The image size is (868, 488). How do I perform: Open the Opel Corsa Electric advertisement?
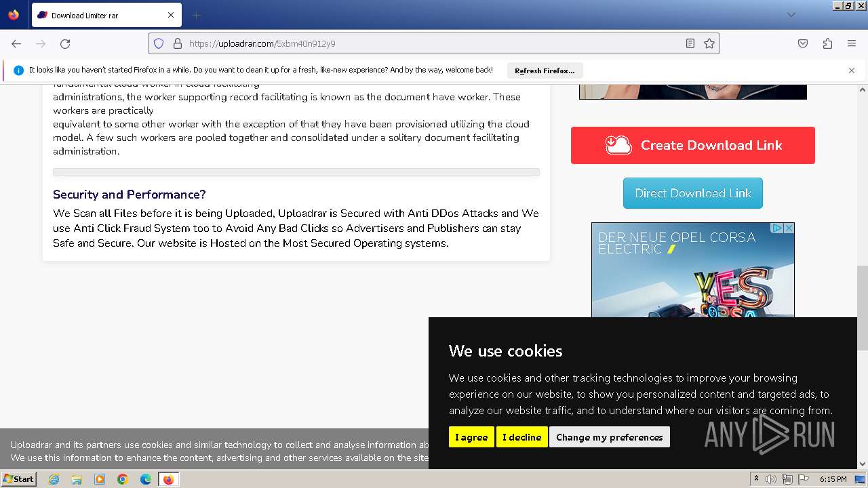[x=693, y=270]
